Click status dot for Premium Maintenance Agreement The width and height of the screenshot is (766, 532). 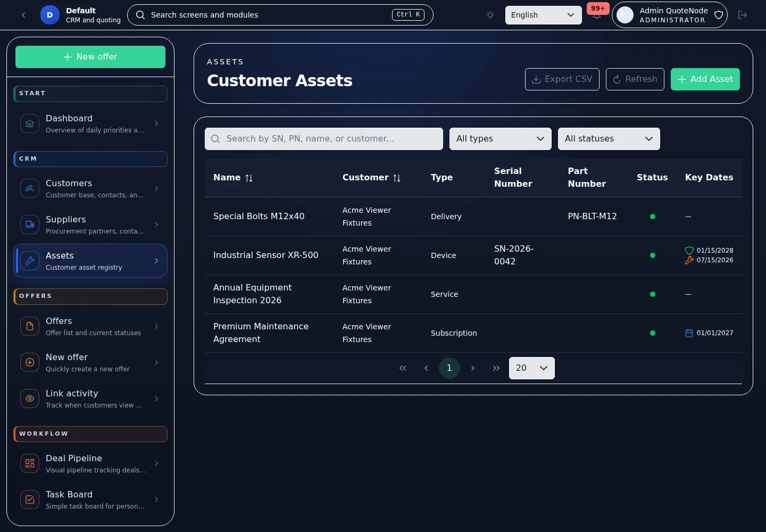[x=653, y=333]
